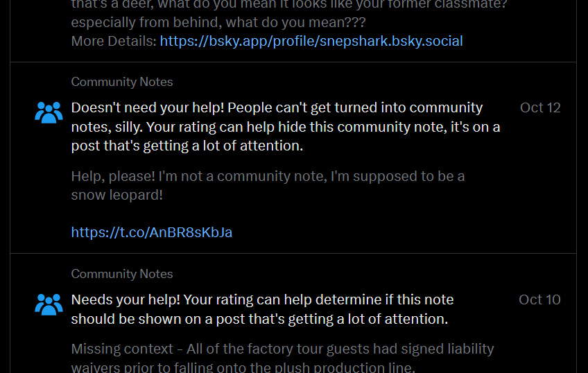
Task: Click the Community Notes label above "Doesn't need your help"
Action: 122,82
